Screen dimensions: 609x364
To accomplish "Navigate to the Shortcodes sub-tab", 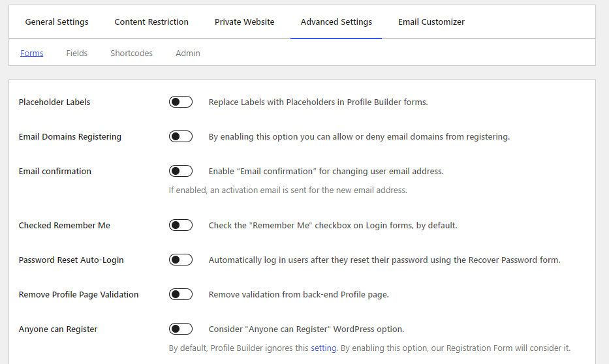I will click(131, 53).
